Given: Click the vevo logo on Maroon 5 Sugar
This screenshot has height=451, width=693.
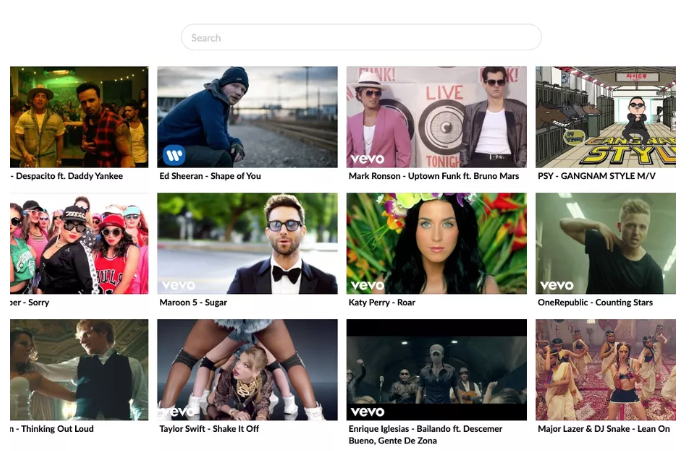Looking at the screenshot, I should coord(178,285).
